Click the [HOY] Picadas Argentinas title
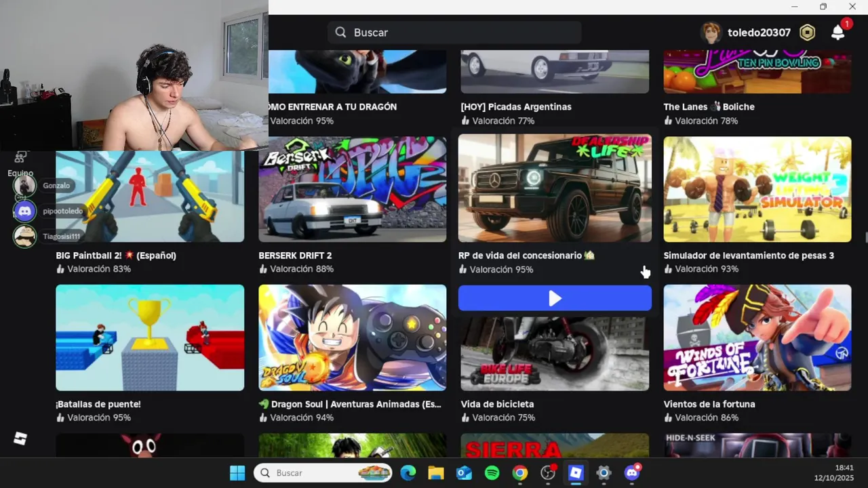This screenshot has height=488, width=868. click(516, 107)
